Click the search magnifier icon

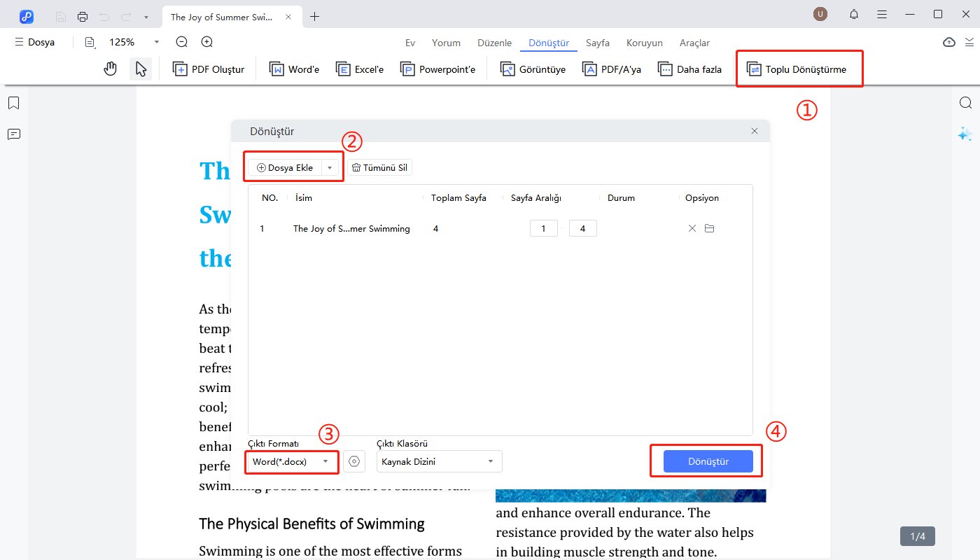pyautogui.click(x=965, y=104)
